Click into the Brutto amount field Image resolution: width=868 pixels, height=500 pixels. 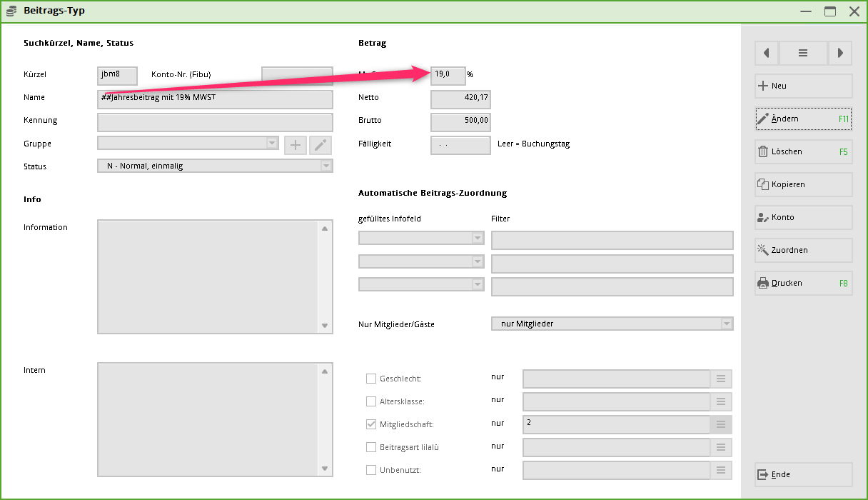(460, 121)
